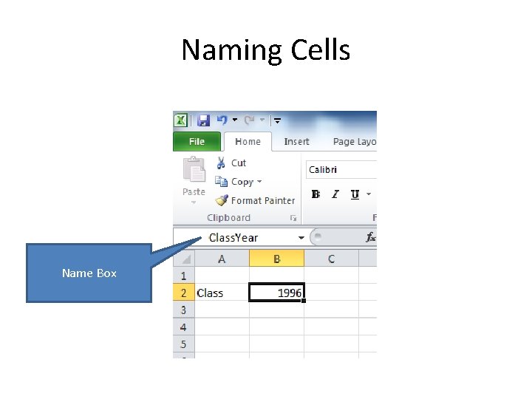
Task: Open the Page Layout tab
Action: pos(354,141)
